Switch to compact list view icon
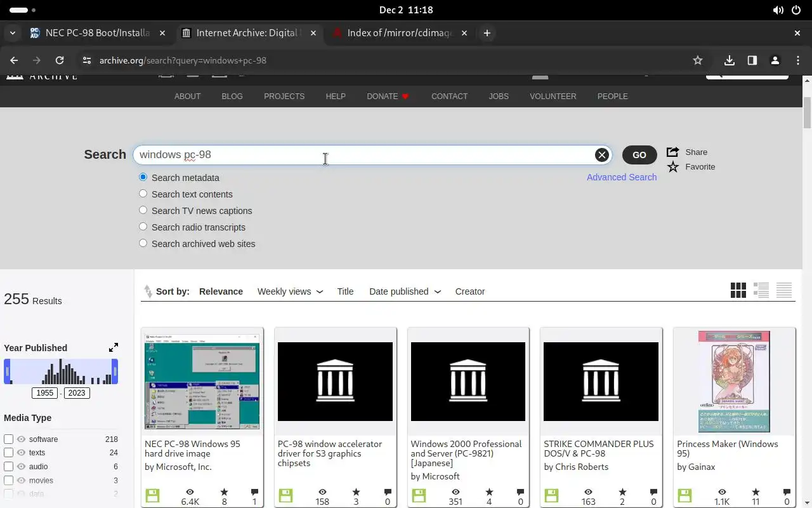The image size is (812, 508). click(x=784, y=290)
